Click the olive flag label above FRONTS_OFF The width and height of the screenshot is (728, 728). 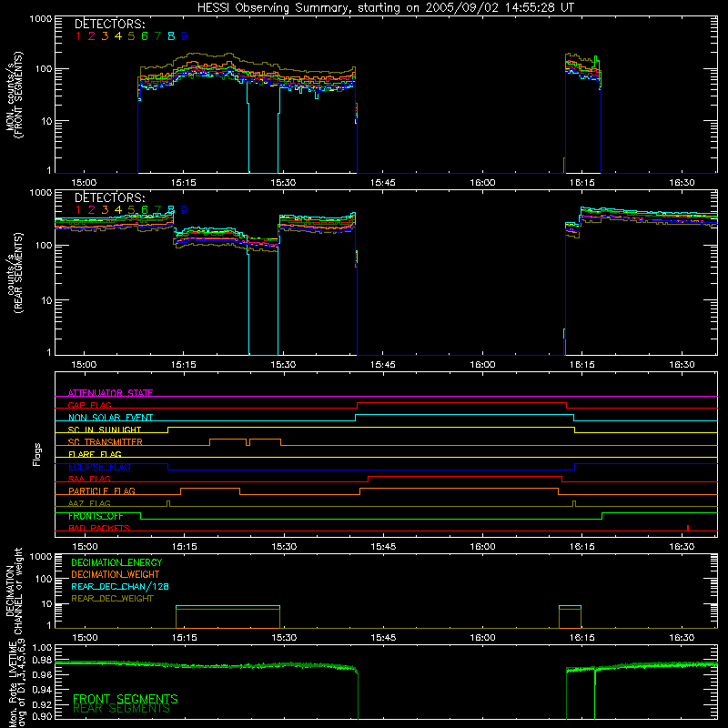(x=89, y=503)
